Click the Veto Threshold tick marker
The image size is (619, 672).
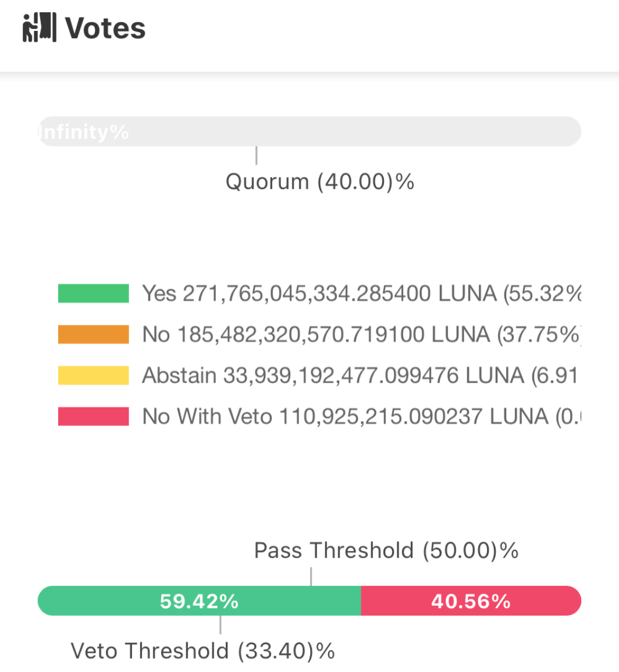220,627
